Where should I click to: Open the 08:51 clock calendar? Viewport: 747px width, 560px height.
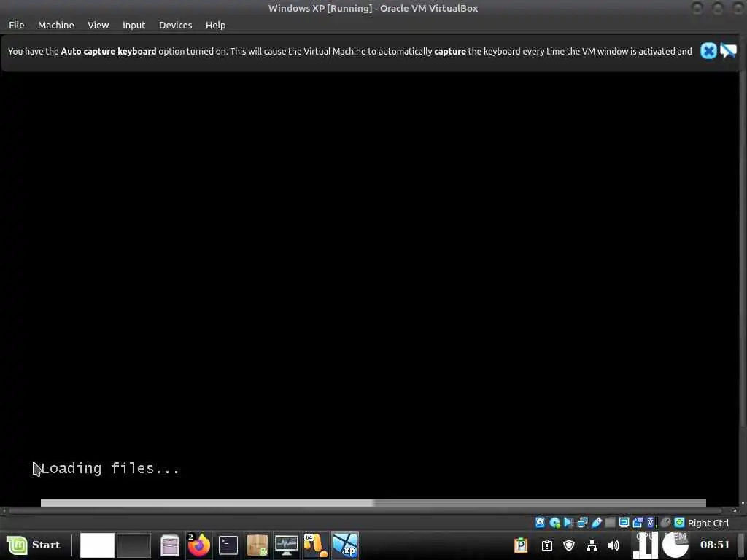(x=715, y=545)
